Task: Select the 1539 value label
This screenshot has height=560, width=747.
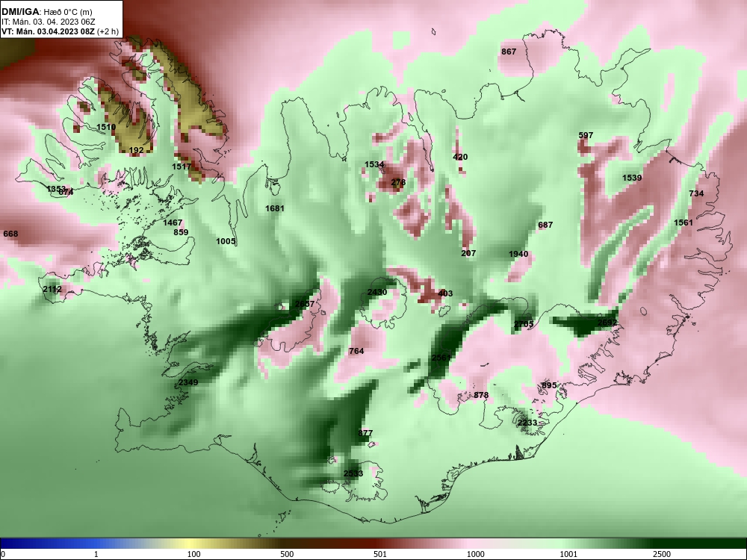Action: coord(632,178)
